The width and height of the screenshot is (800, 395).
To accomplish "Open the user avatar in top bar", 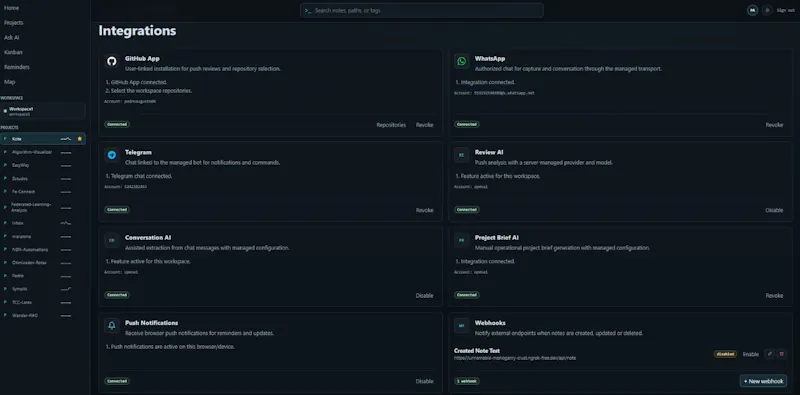I will coord(753,10).
